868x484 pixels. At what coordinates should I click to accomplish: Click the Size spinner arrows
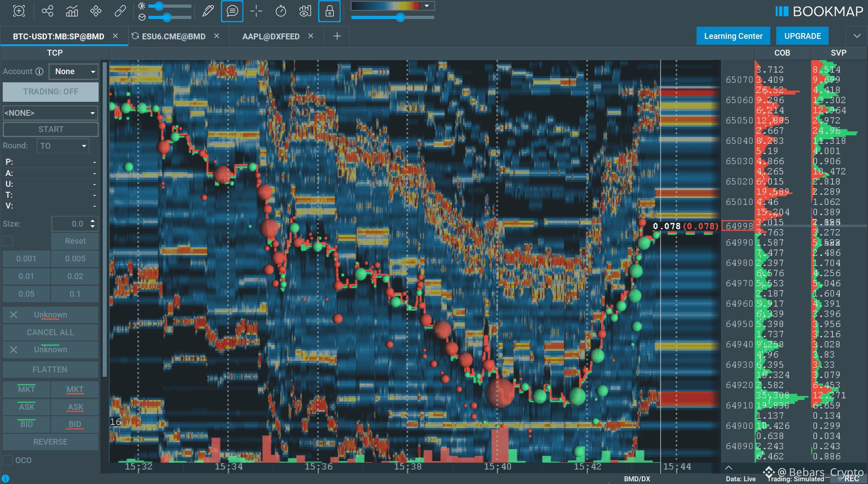point(93,223)
